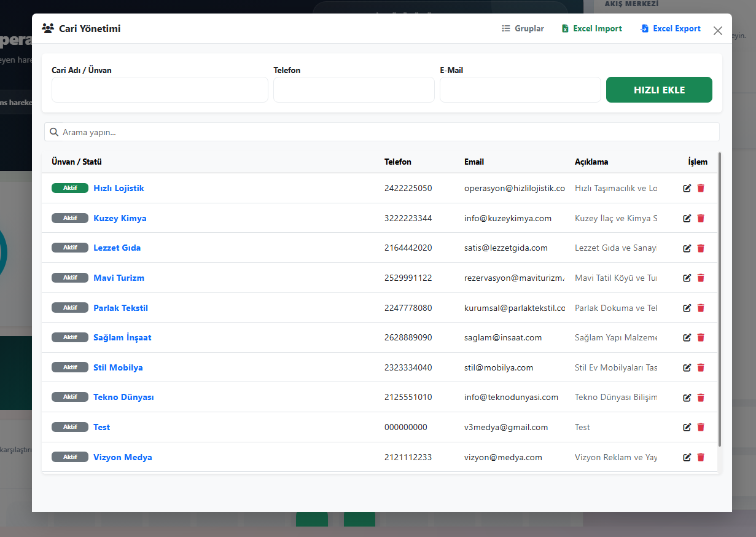Close the Cari Yönetimi dialog
Screen dimensions: 756x537
tap(718, 31)
